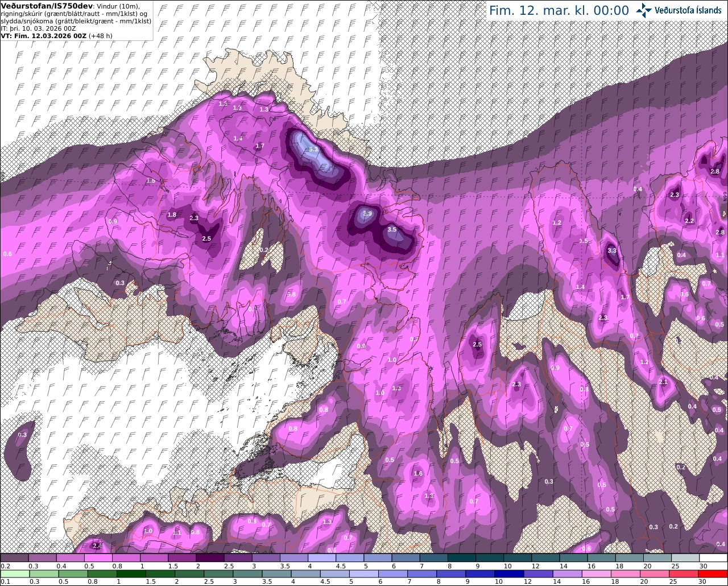Pick the red 30 swatch in rain legend
This screenshot has width=728, height=586.
click(713, 573)
